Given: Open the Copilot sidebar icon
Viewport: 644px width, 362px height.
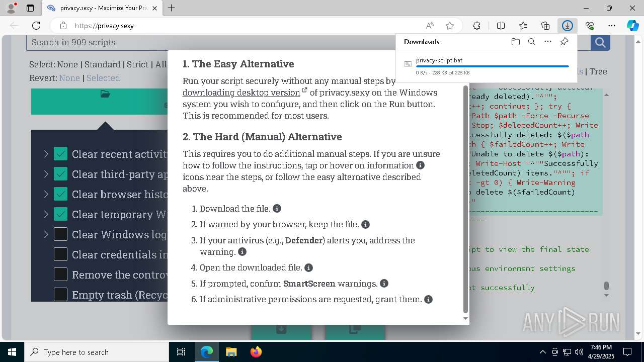Looking at the screenshot, I should pyautogui.click(x=632, y=26).
